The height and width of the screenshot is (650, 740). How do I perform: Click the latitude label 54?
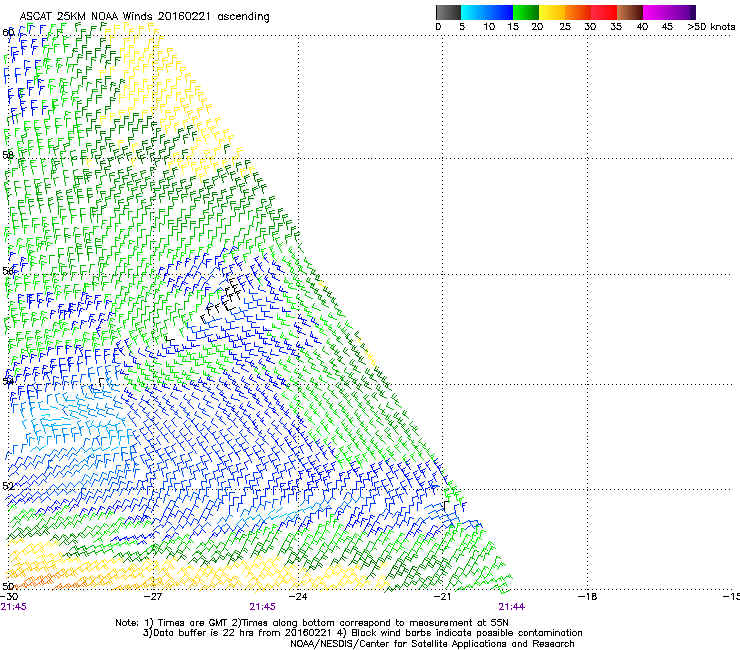click(8, 381)
